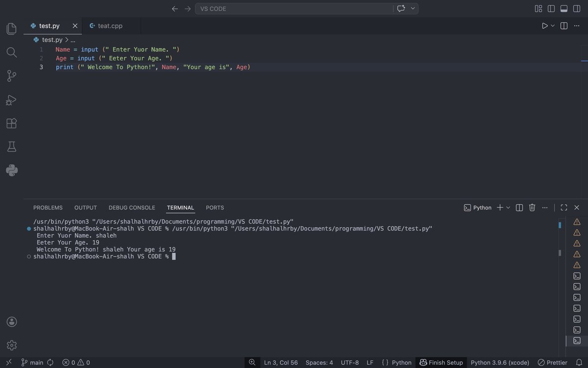Change end of line sequence LF
This screenshot has width=588, height=368.
370,363
